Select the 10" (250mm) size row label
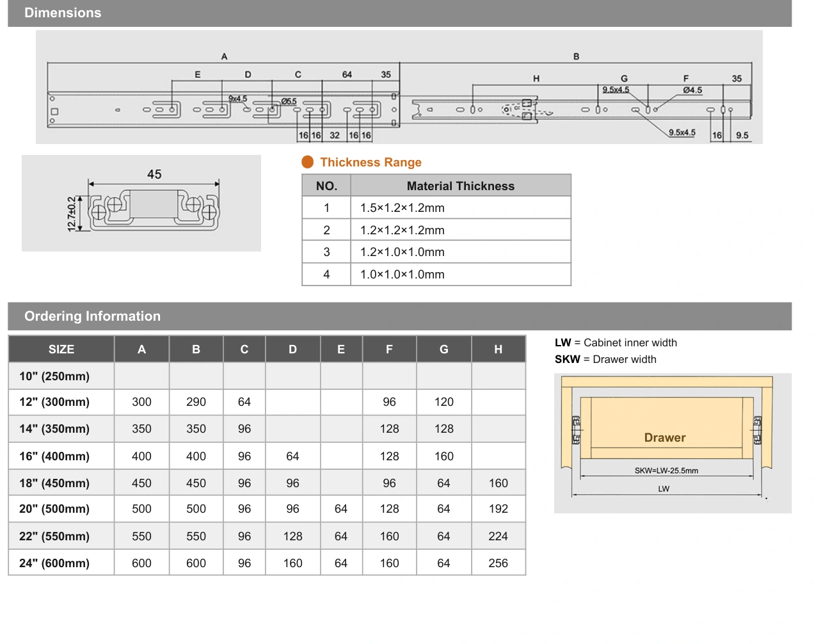Image resolution: width=821 pixels, height=644 pixels. pos(54,376)
